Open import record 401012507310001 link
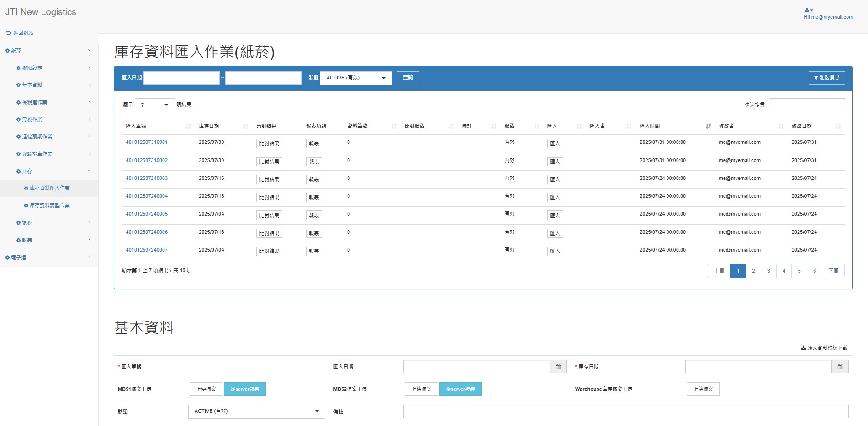Screen dimensions: 868x426 (147, 142)
